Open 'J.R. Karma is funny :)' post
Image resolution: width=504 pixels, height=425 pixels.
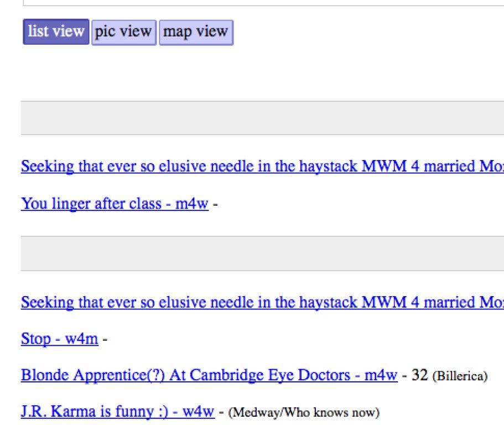[117, 413]
